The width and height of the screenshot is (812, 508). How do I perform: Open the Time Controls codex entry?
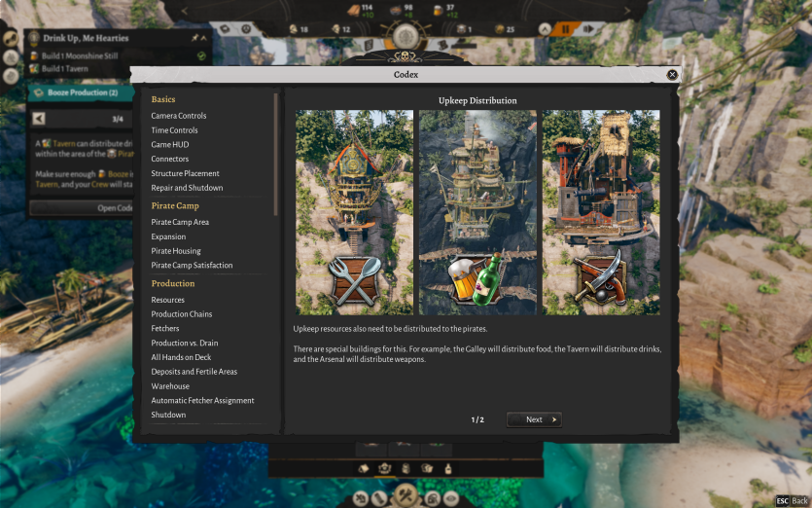(174, 130)
